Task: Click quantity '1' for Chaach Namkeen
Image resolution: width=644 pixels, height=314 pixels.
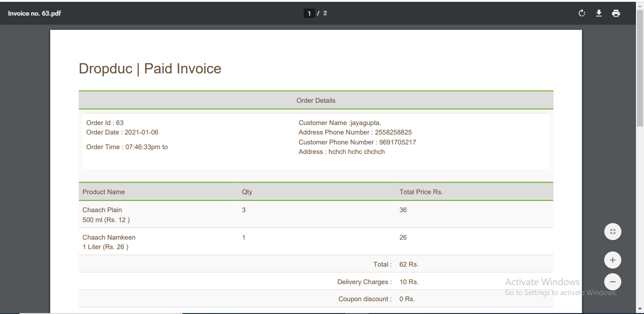Action: tap(244, 237)
